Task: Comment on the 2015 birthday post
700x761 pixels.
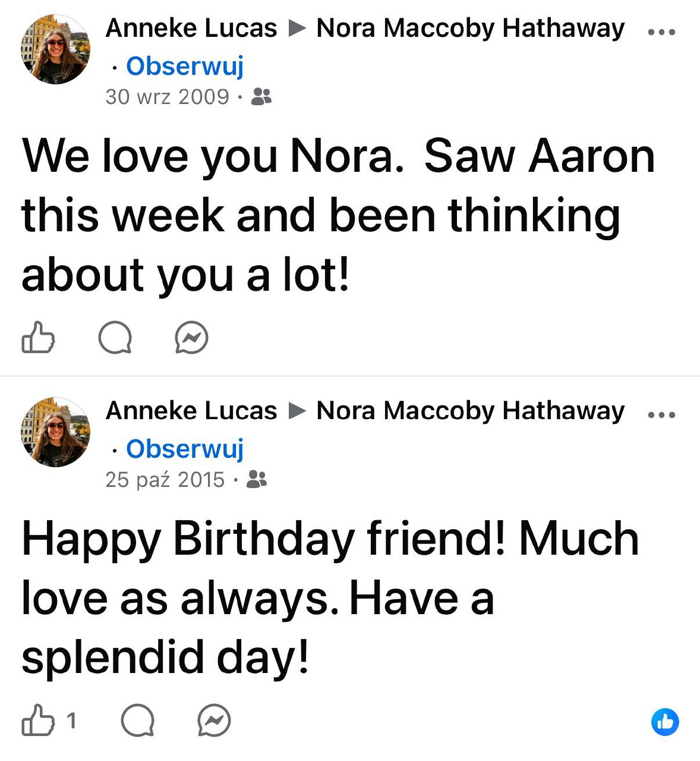Action: pos(137,721)
